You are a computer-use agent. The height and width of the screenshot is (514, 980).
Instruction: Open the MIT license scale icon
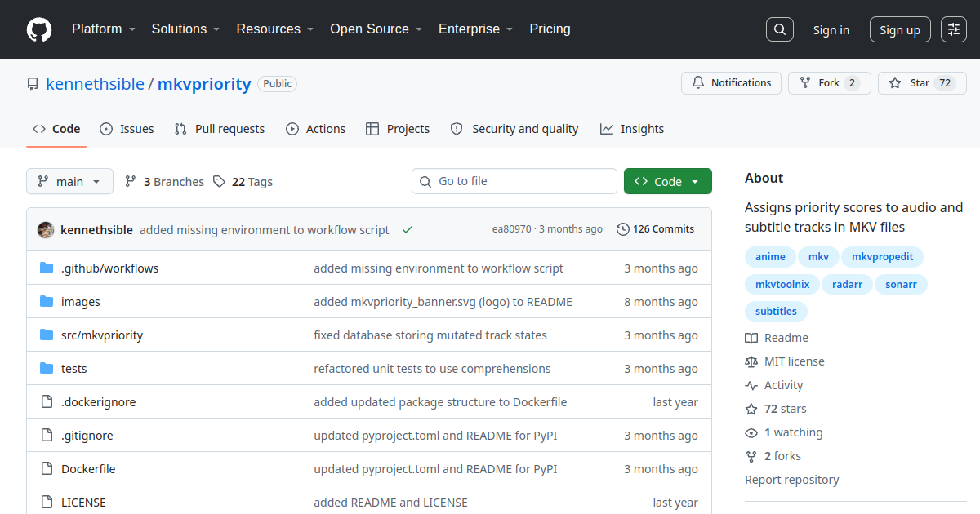[751, 361]
